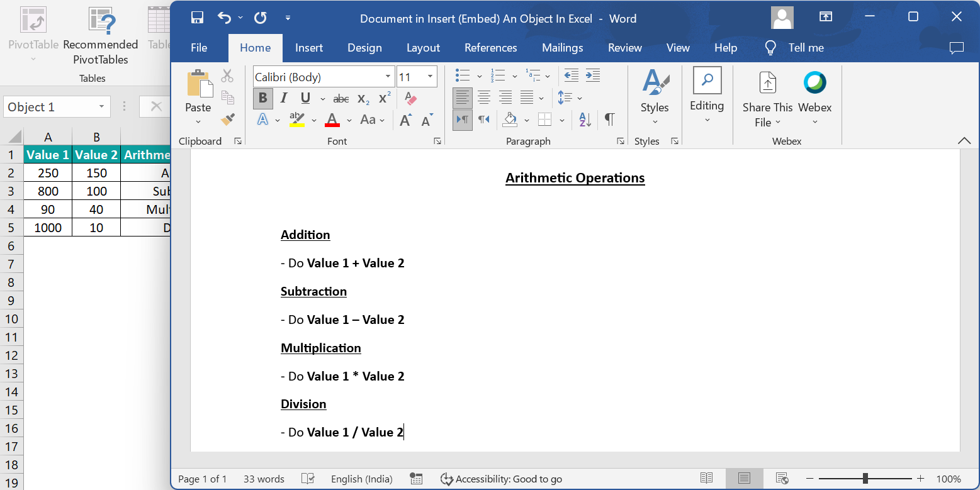Click the Share This File button
Image resolution: width=980 pixels, height=490 pixels.
[x=768, y=98]
